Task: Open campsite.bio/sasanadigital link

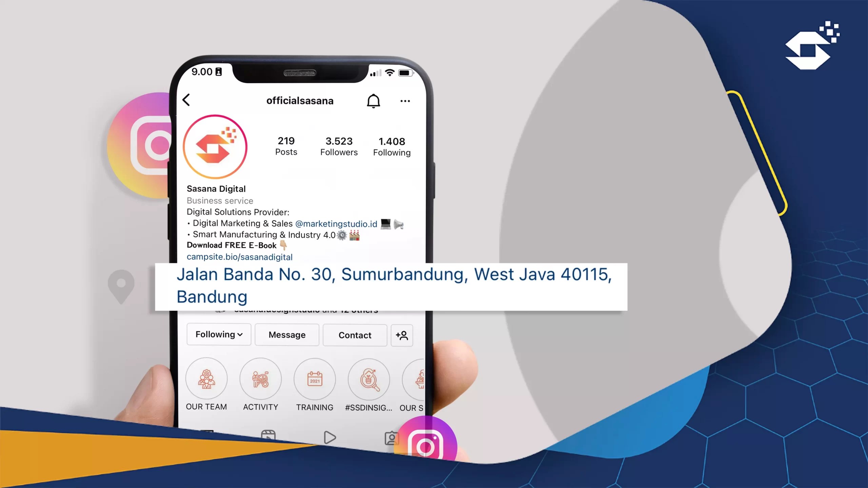Action: click(x=240, y=257)
